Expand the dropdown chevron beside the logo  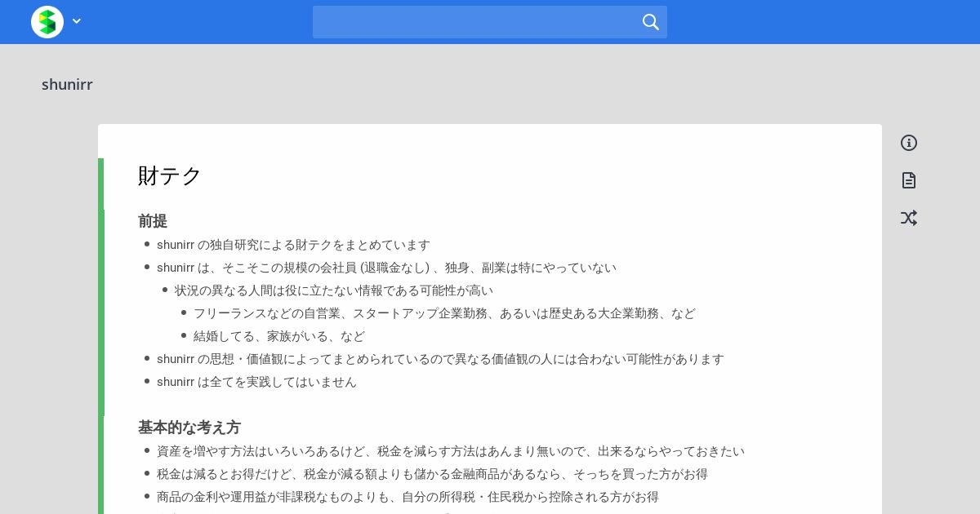[77, 21]
